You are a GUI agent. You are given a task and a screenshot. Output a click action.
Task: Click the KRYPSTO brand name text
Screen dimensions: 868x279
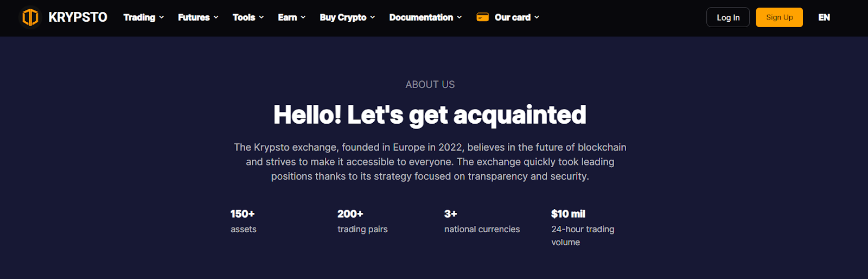point(78,17)
